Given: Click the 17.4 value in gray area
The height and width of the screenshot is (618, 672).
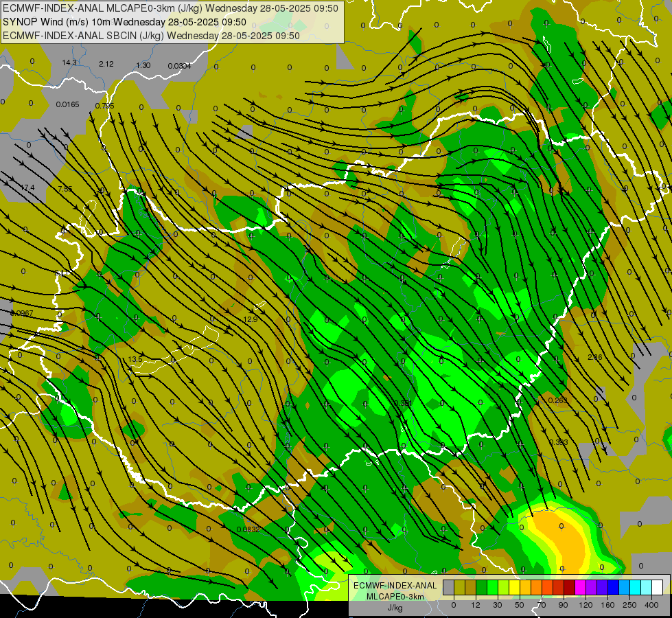Looking at the screenshot, I should coord(27,188).
